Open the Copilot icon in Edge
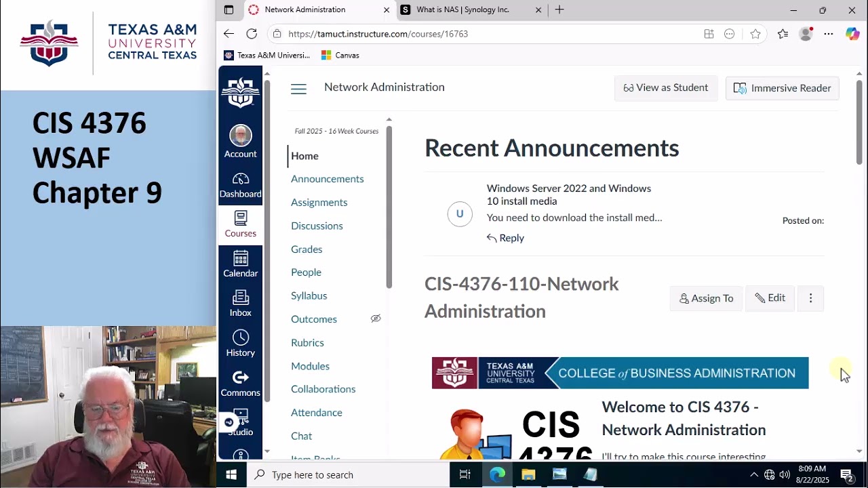This screenshot has width=868, height=488. (852, 34)
